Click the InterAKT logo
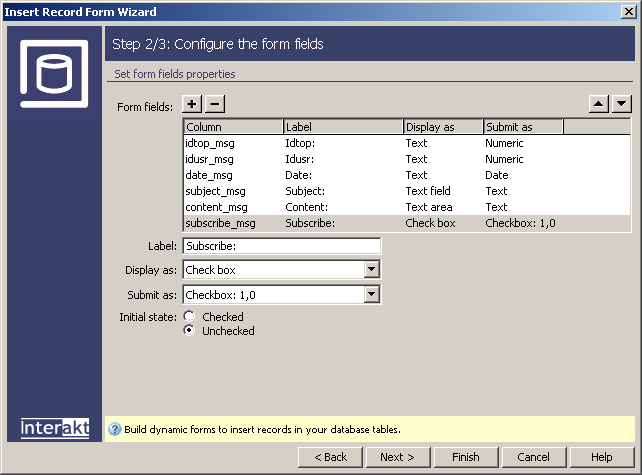 (54, 428)
